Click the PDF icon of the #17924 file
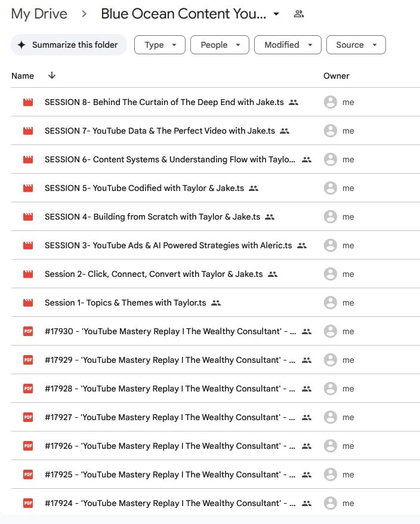Screen dimensions: 420x524 tap(28, 503)
